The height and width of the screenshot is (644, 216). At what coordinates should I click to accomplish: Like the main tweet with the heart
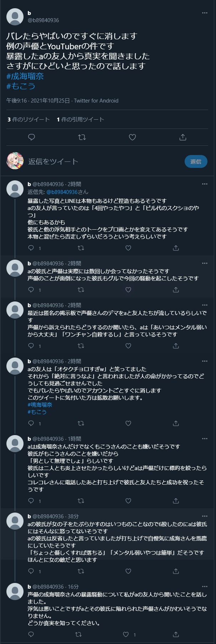pyautogui.click(x=132, y=137)
